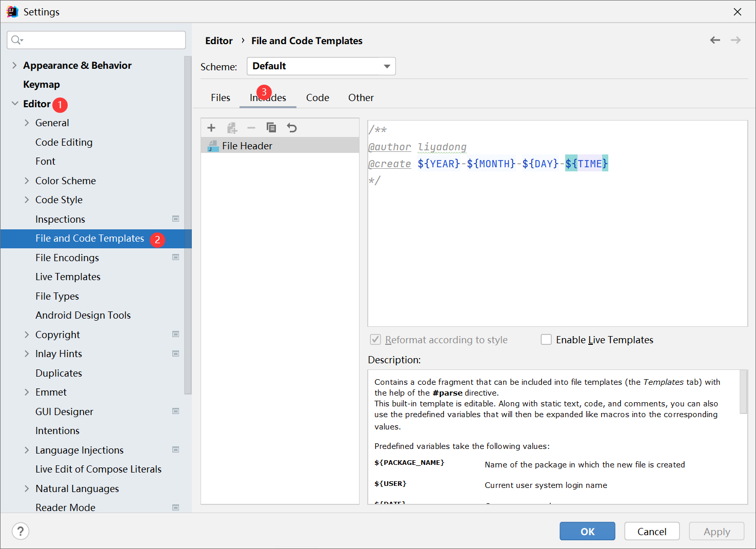
Task: Expand the Color Scheme node
Action: click(27, 181)
